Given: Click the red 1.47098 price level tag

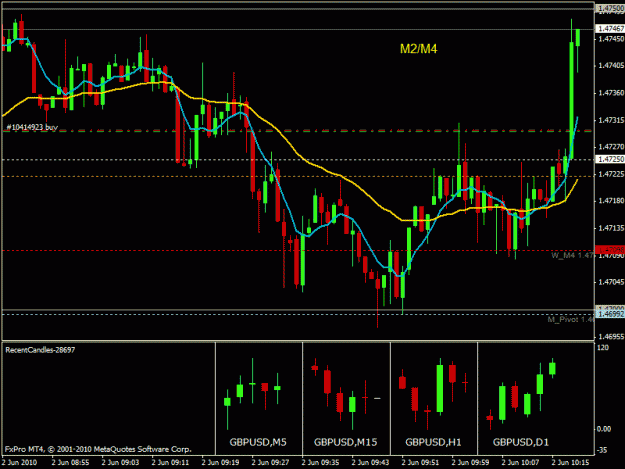Looking at the screenshot, I should [x=610, y=250].
